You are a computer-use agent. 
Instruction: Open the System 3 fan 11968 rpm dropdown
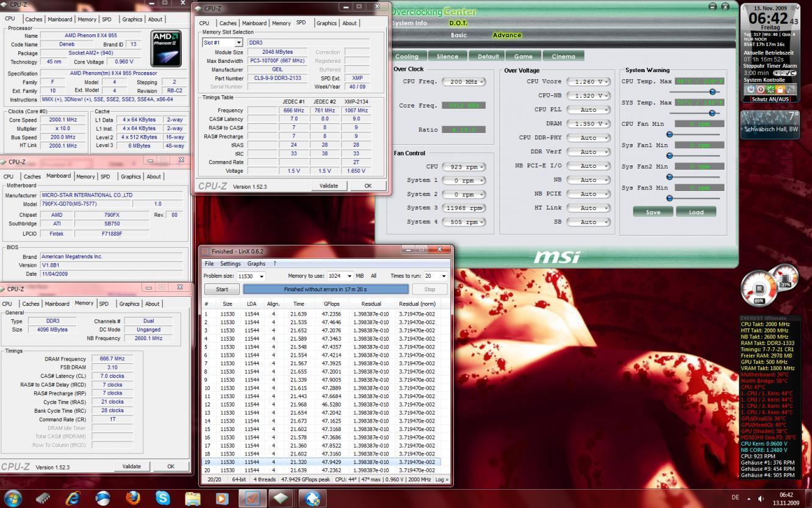click(463, 208)
